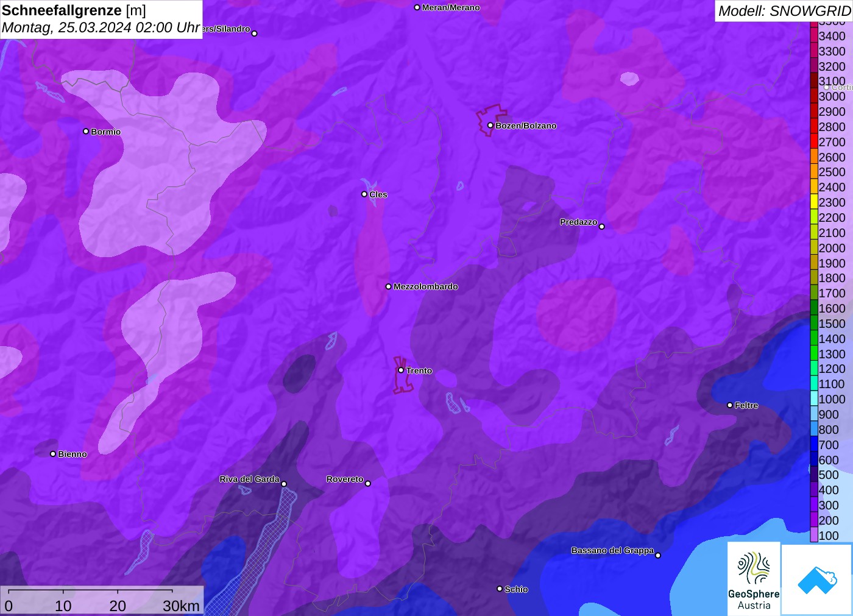This screenshot has height=616, width=853.
Task: Select the cyan legend swatch for 1000
Action: pos(814,398)
